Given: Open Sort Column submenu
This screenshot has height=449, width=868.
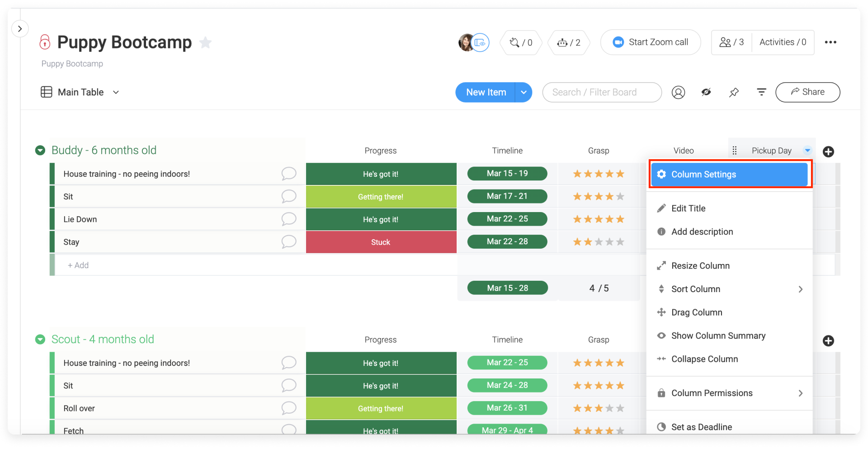Looking at the screenshot, I should [x=729, y=289].
